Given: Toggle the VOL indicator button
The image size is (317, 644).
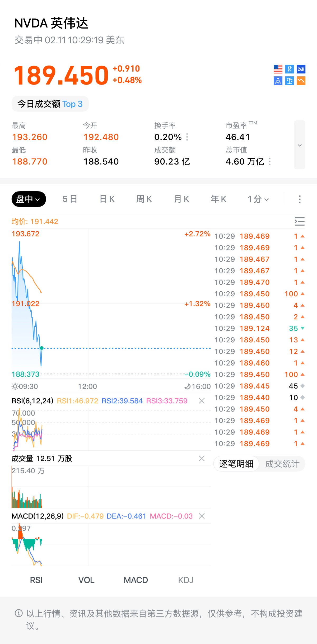Looking at the screenshot, I should 86,580.
